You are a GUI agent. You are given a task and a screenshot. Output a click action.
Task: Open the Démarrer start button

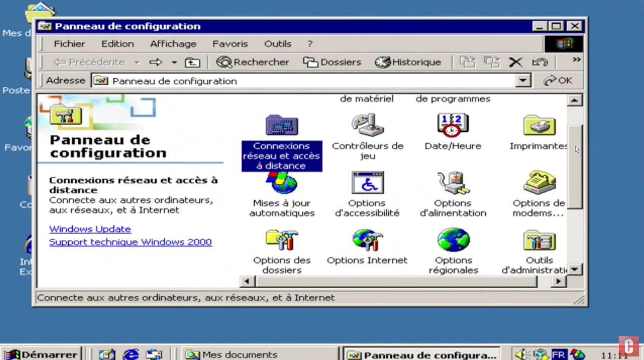click(41, 354)
